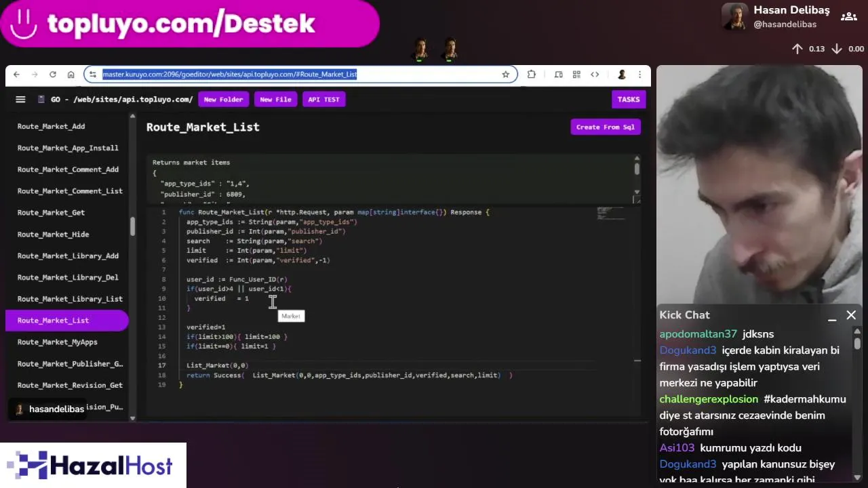Viewport: 868px width, 488px height.
Task: Go back in the browser
Action: [x=17, y=75]
